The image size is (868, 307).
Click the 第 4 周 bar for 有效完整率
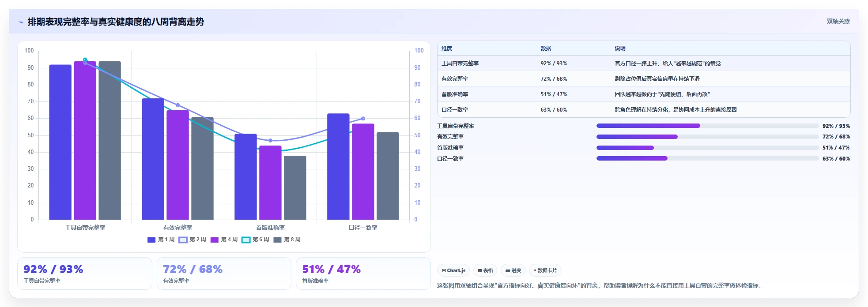[178, 165]
